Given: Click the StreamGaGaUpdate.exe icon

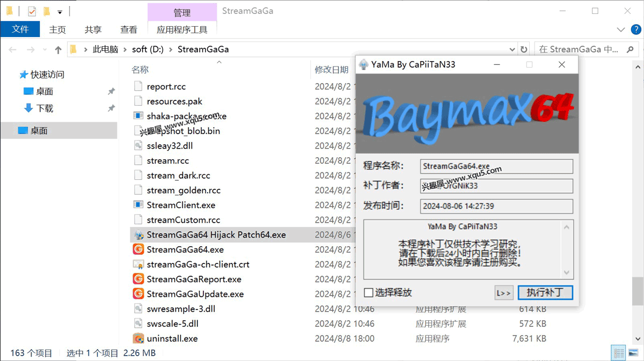Looking at the screenshot, I should [138, 294].
